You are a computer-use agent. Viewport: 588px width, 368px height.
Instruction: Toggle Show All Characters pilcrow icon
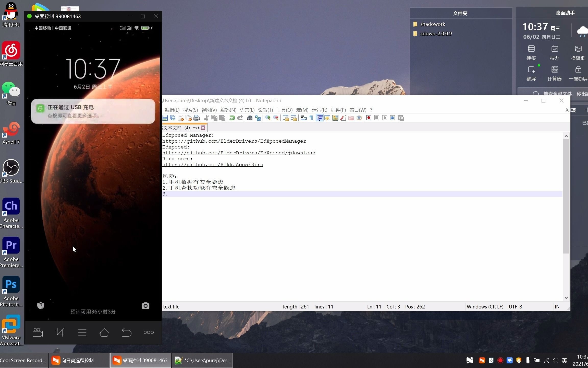point(311,118)
